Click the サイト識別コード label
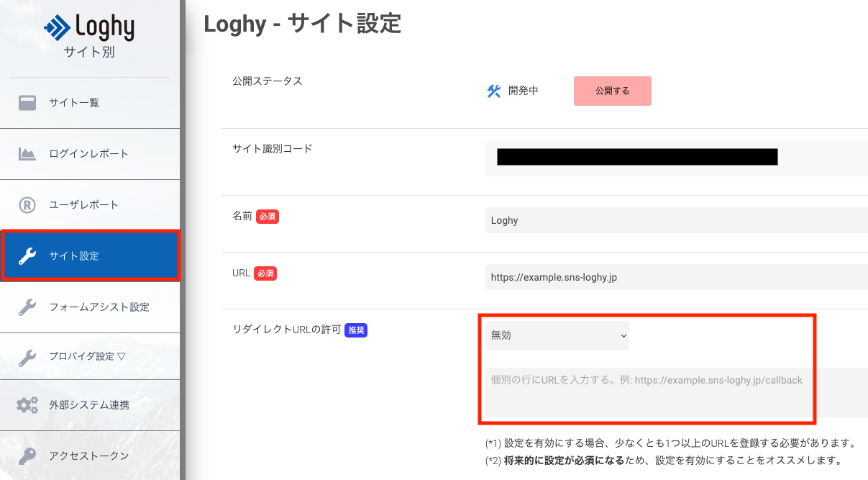Screen dimensions: 868x480 [x=273, y=149]
